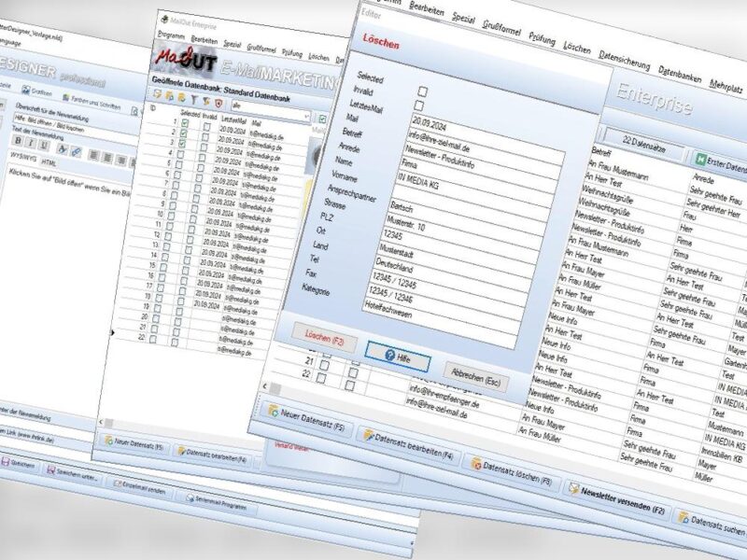Open Farben und Schriften in the designer window
The image size is (747, 560).
coord(92,102)
